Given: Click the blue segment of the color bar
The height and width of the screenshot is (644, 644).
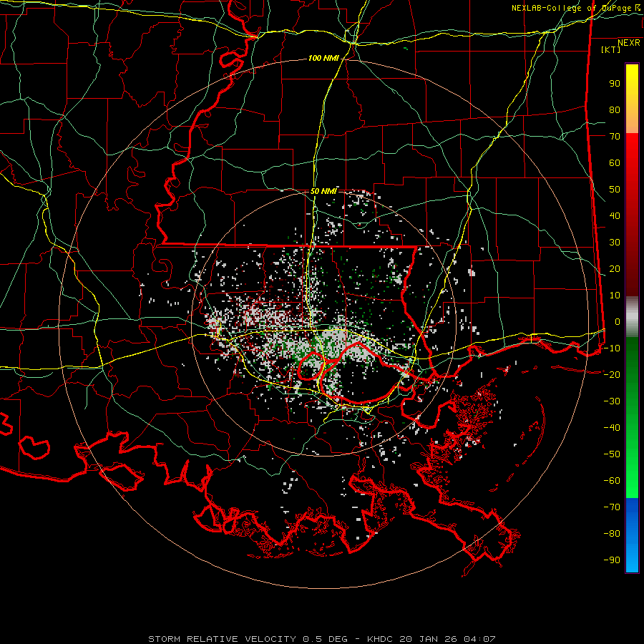Looking at the screenshot, I should [632, 535].
